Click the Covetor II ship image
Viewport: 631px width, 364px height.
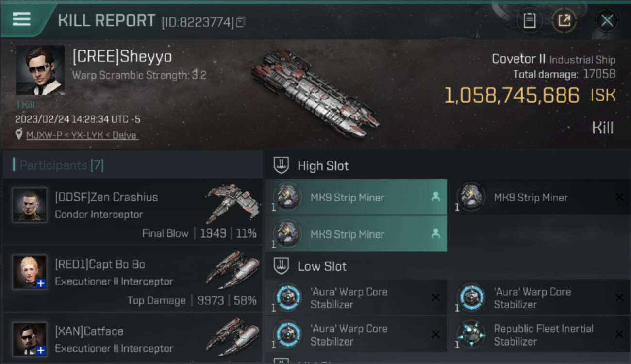coord(315,92)
